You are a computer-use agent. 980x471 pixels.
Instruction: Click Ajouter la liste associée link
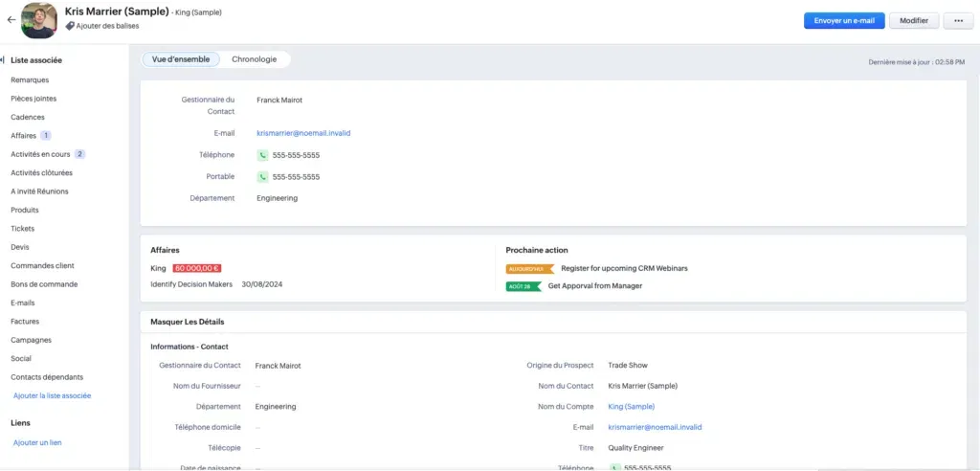52,395
